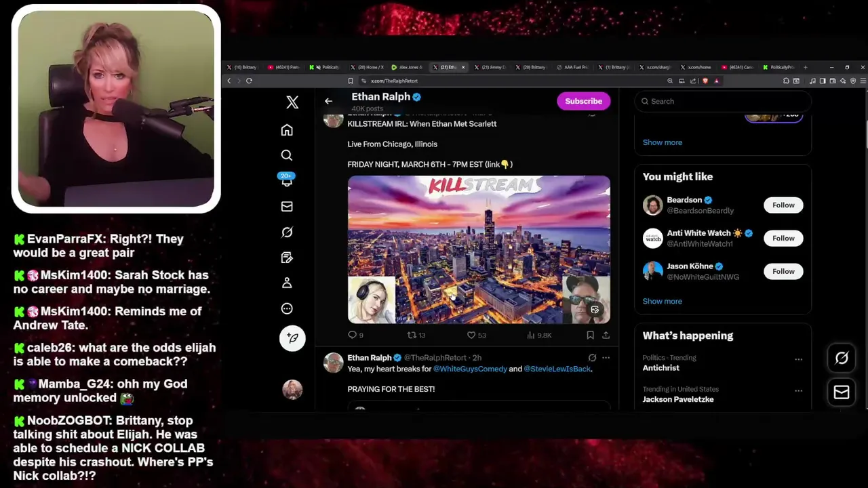Click the bookmark icon left of the address bar
This screenshot has width=868, height=488.
click(351, 81)
